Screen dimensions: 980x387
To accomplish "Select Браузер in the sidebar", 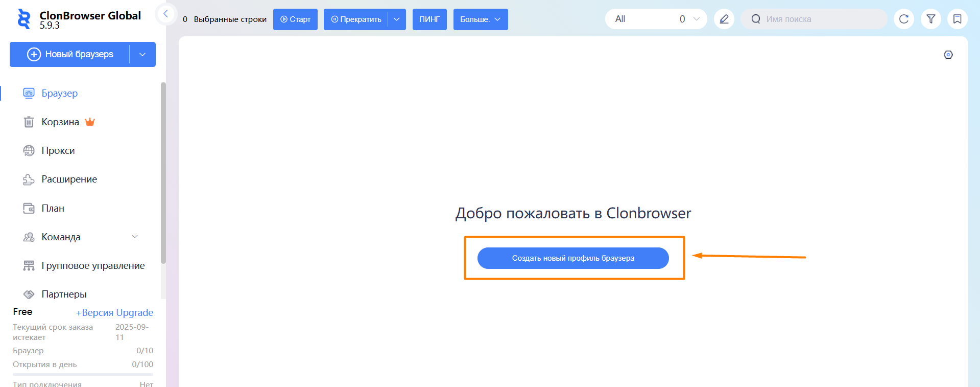I will point(60,93).
